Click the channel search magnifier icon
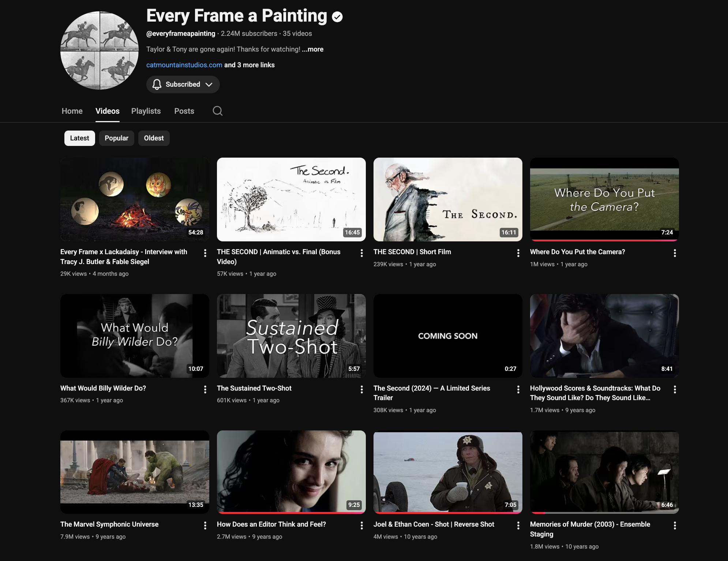 tap(217, 111)
